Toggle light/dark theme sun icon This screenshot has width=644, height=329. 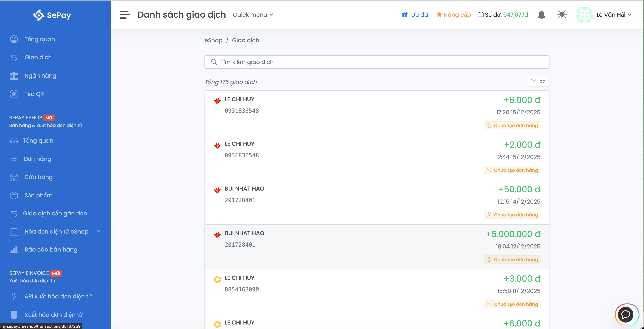click(x=562, y=15)
